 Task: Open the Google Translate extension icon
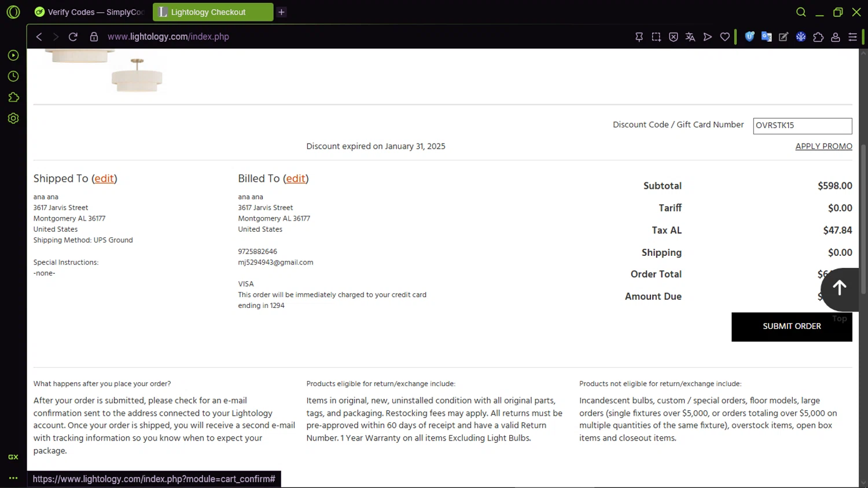767,36
